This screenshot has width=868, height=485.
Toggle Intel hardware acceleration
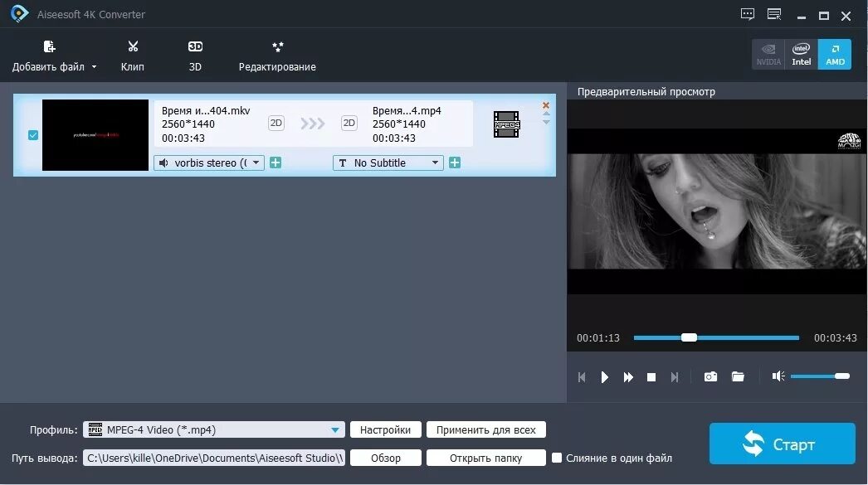coord(801,54)
